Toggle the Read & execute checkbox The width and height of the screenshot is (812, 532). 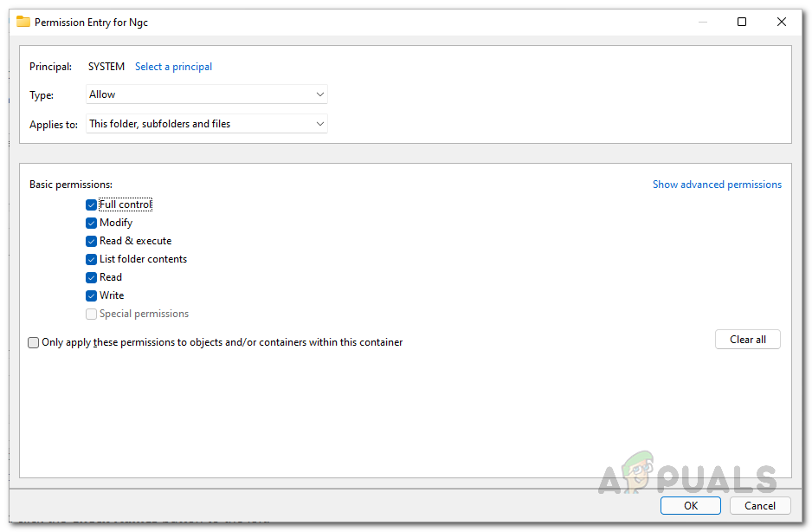click(91, 241)
